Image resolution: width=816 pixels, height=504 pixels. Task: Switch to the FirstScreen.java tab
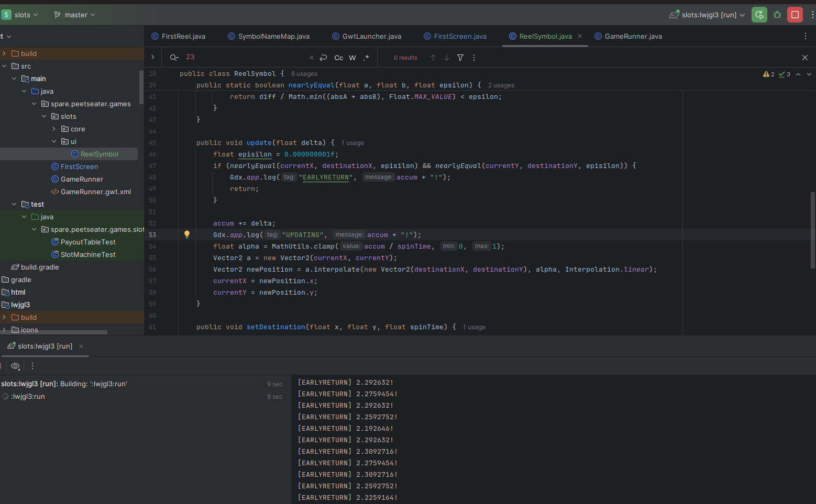[460, 36]
